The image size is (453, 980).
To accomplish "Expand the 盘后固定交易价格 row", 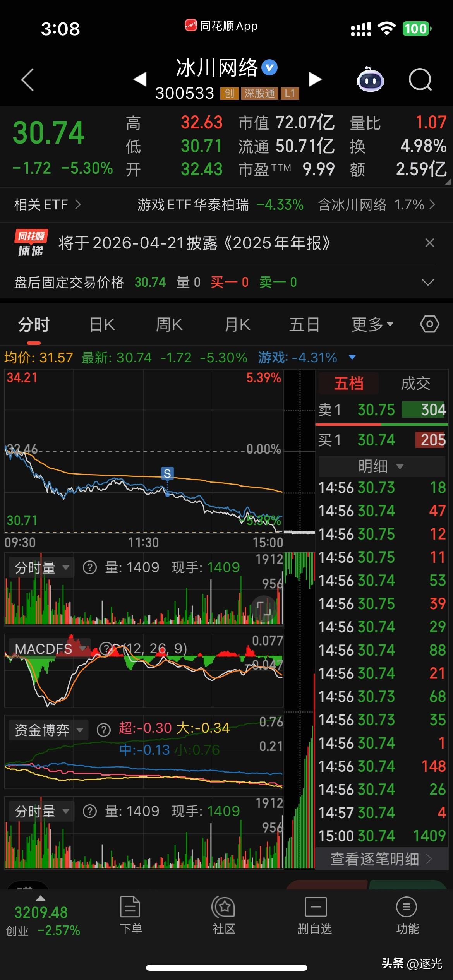I will pyautogui.click(x=427, y=282).
